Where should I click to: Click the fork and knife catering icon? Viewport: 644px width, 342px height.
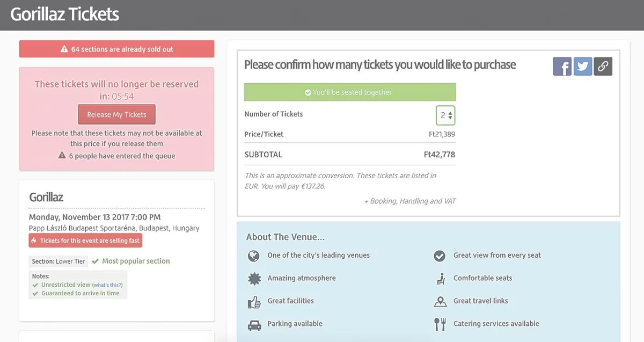[440, 324]
